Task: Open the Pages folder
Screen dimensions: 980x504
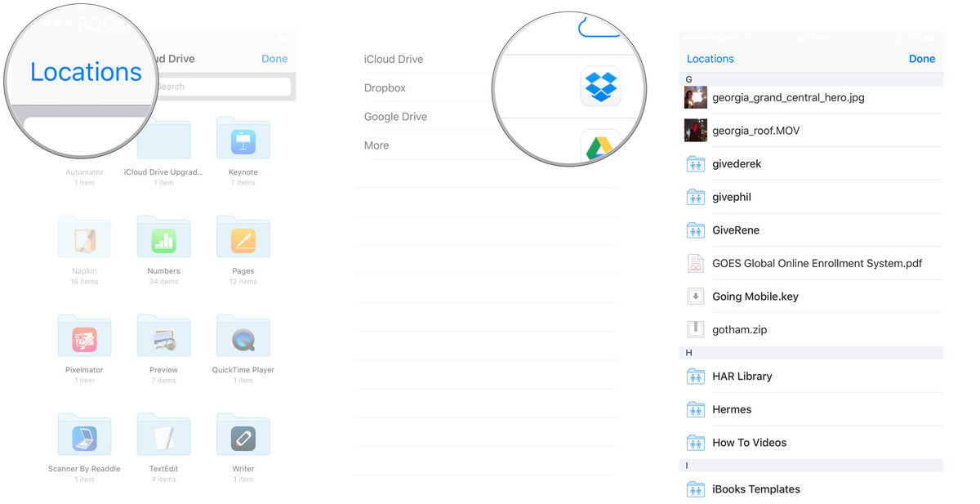Action: click(243, 238)
